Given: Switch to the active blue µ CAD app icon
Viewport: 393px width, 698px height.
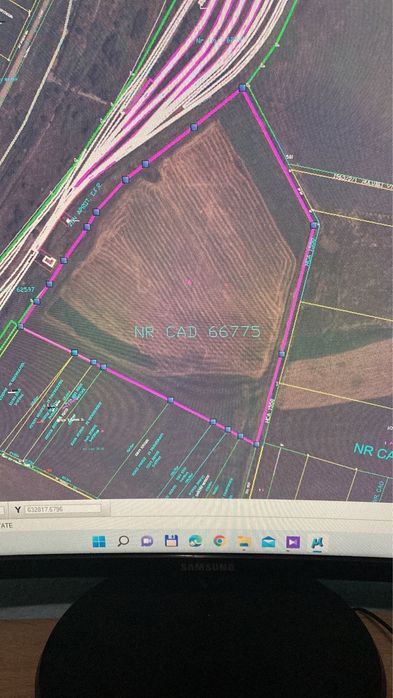Looking at the screenshot, I should pos(318,543).
